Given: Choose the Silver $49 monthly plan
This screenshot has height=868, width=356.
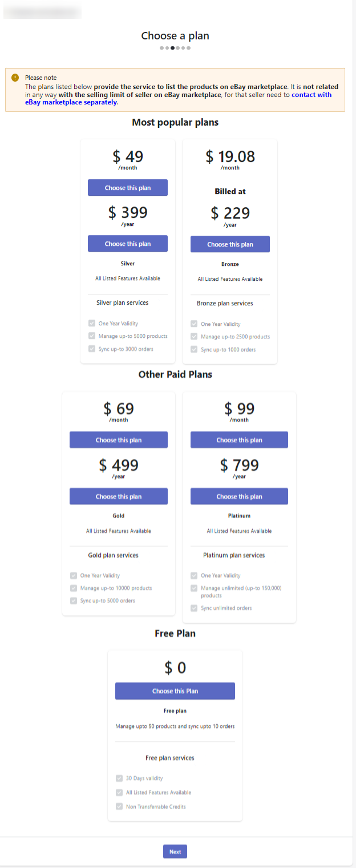Looking at the screenshot, I should (x=128, y=188).
